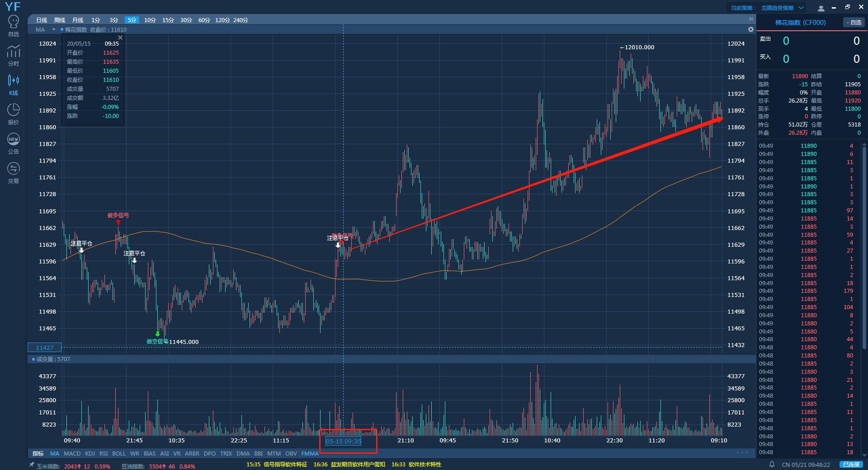Select the MACD indicator tab
The width and height of the screenshot is (868, 470).
(x=72, y=453)
